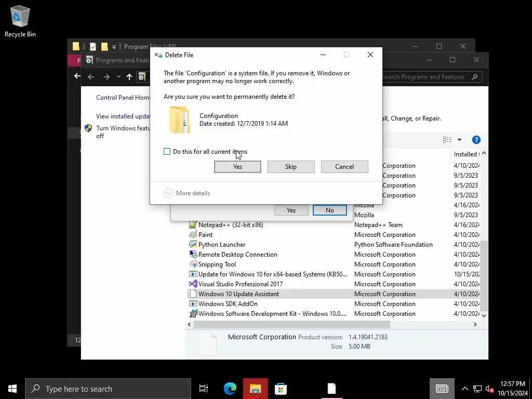The width and height of the screenshot is (532, 399).
Task: Select Windows Software Development Kit entry
Action: pos(272,313)
